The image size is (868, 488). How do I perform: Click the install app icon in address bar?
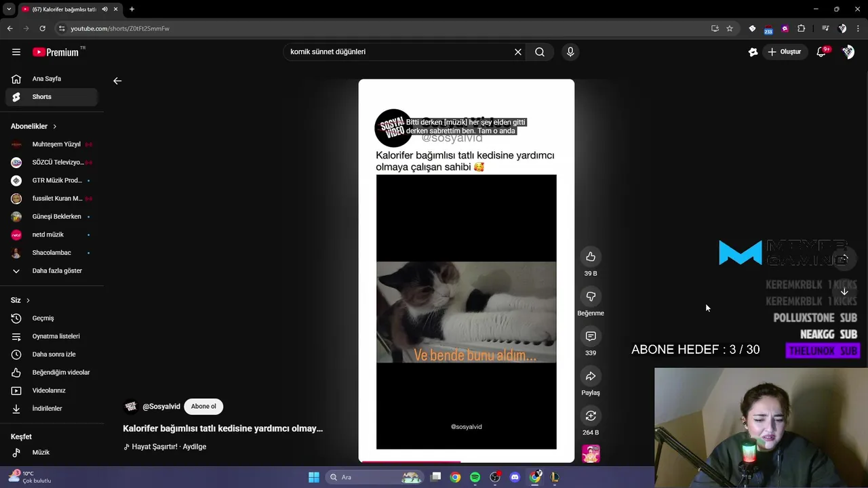tap(715, 28)
